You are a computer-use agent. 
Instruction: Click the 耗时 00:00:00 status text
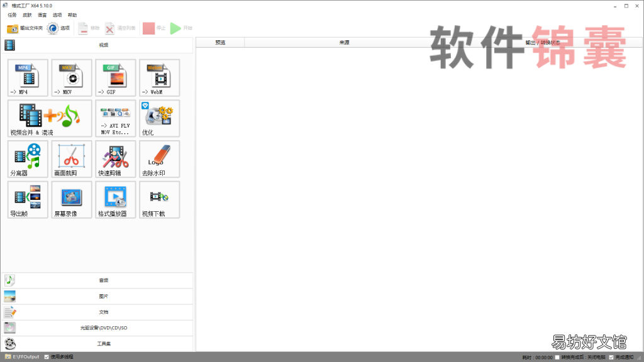coord(537,358)
